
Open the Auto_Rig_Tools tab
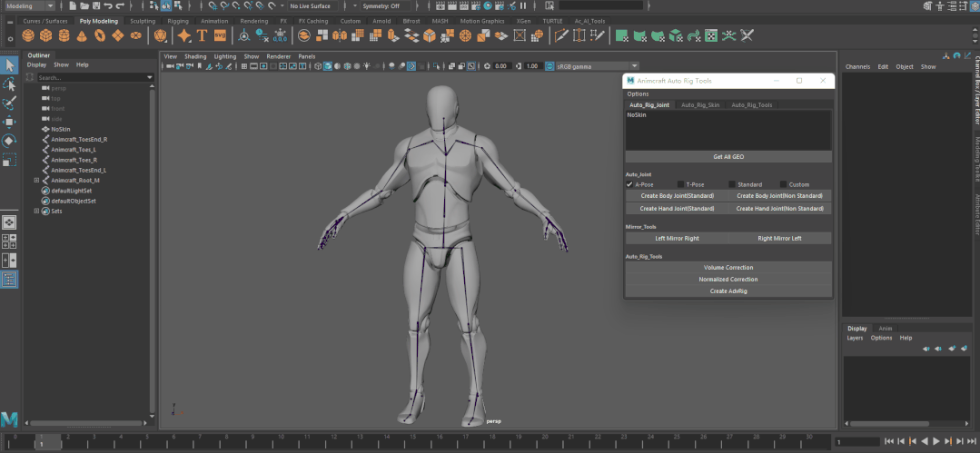pyautogui.click(x=752, y=105)
